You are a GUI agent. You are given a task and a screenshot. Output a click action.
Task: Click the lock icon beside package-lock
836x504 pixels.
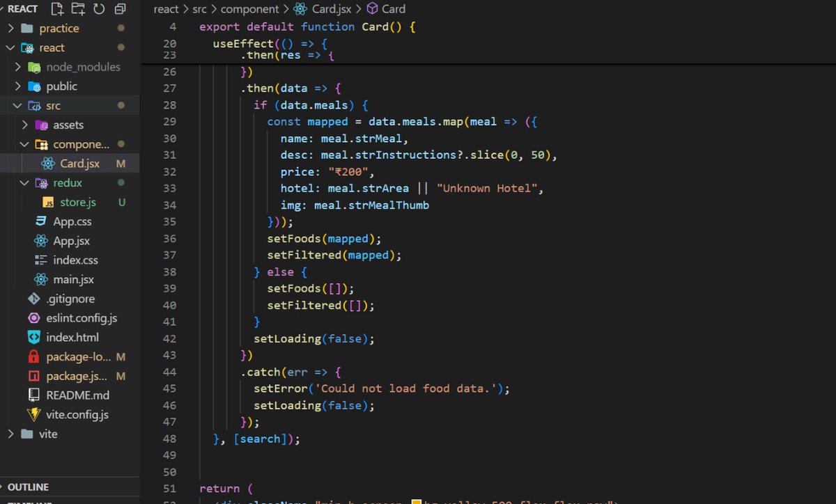point(33,356)
